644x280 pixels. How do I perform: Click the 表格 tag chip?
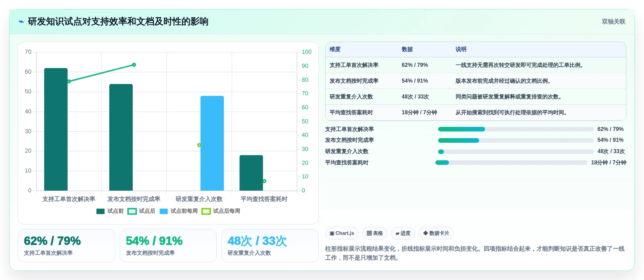point(375,233)
